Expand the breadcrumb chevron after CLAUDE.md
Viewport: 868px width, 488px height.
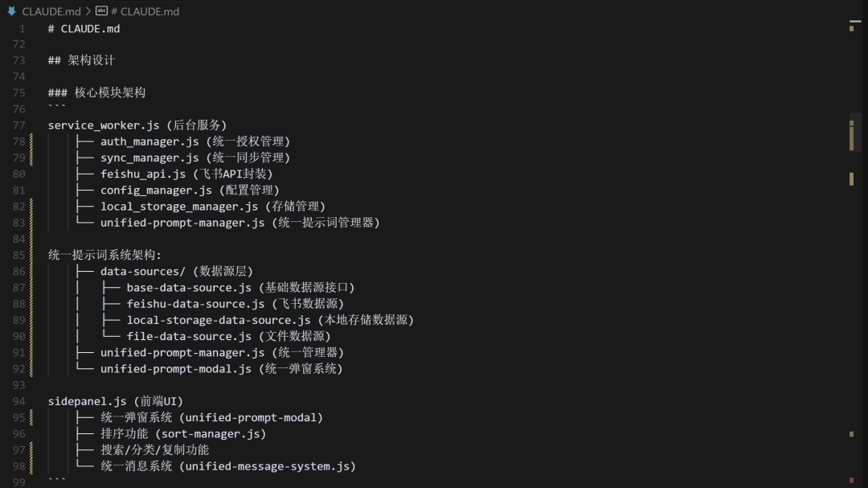[88, 11]
